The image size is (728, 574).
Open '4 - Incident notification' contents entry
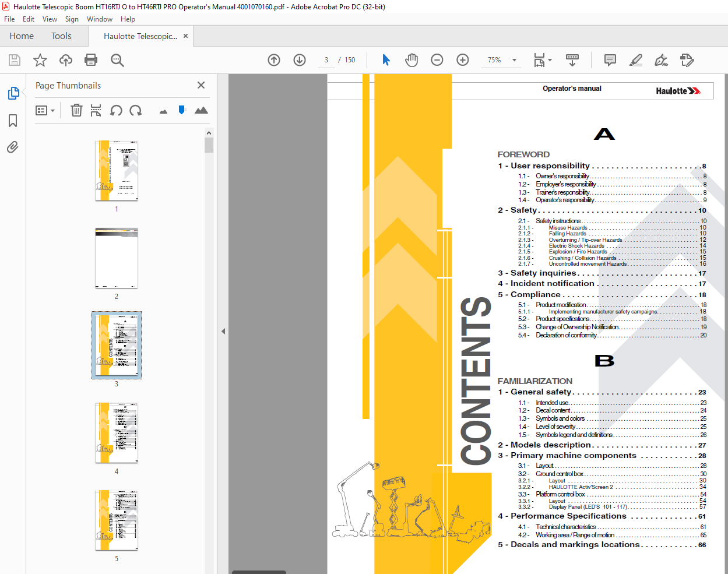602,284
